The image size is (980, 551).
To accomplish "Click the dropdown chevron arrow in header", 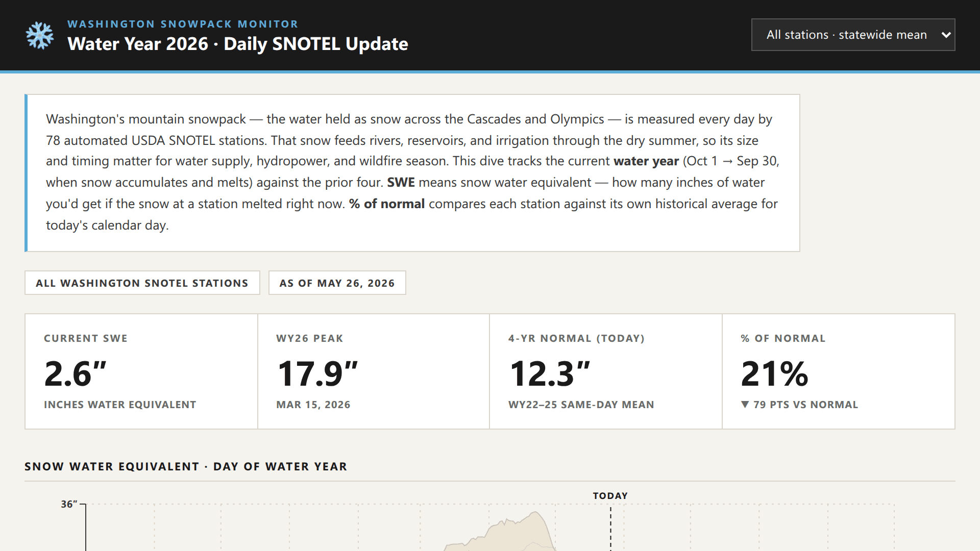I will click(x=946, y=35).
